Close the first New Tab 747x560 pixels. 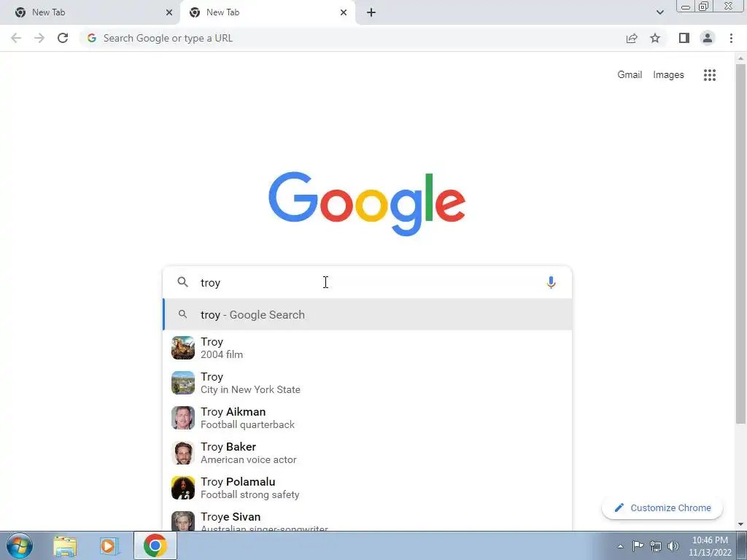[169, 12]
